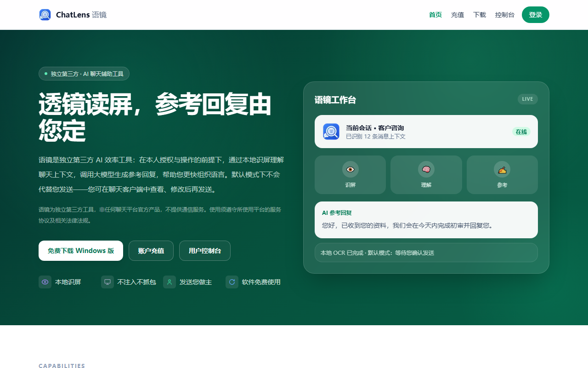
Task: Click the green dot in 独立第三方 badge
Action: point(46,74)
